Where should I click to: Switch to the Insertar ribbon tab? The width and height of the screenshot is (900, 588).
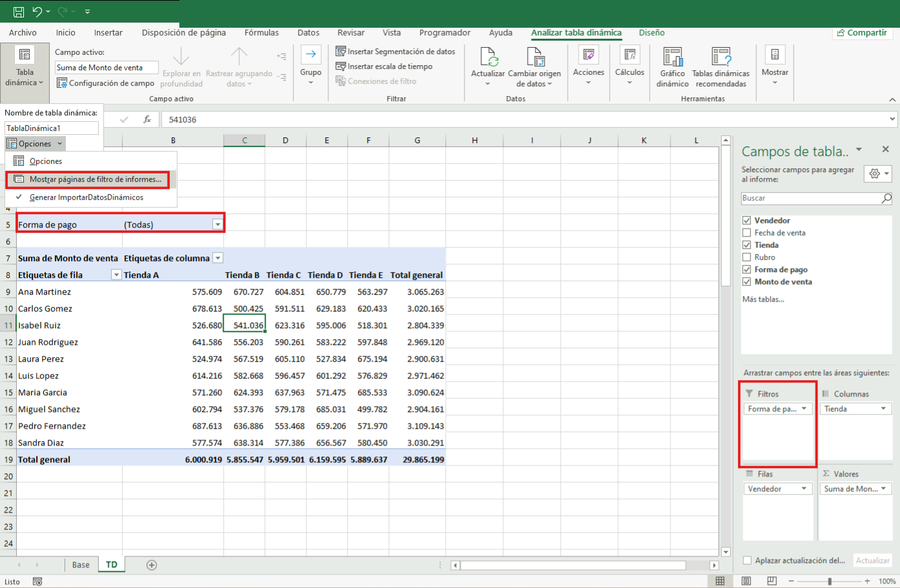[108, 32]
